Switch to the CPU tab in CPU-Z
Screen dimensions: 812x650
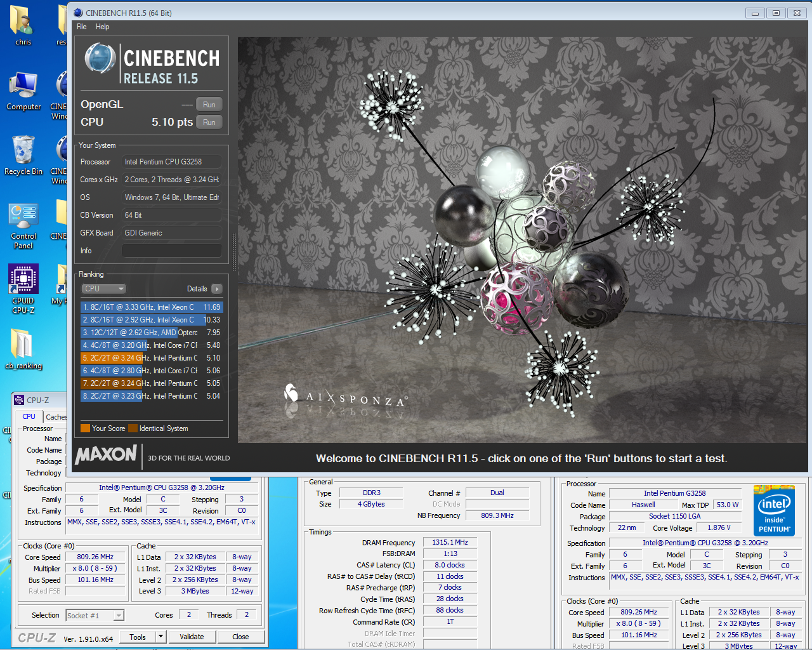[29, 416]
